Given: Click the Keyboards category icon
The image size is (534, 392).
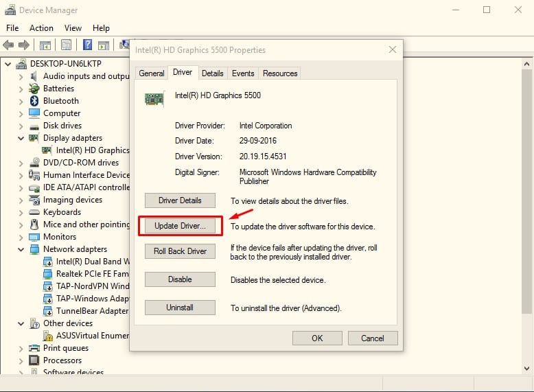Looking at the screenshot, I should (34, 212).
